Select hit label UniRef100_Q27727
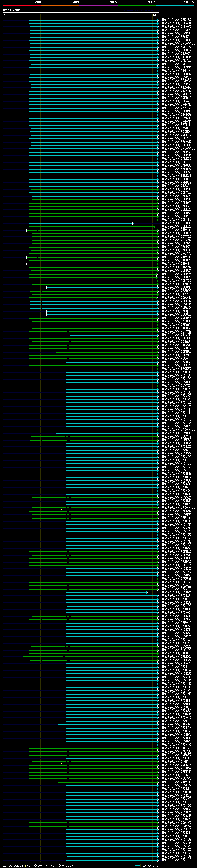The width and height of the screenshot is (197, 868). point(177,236)
